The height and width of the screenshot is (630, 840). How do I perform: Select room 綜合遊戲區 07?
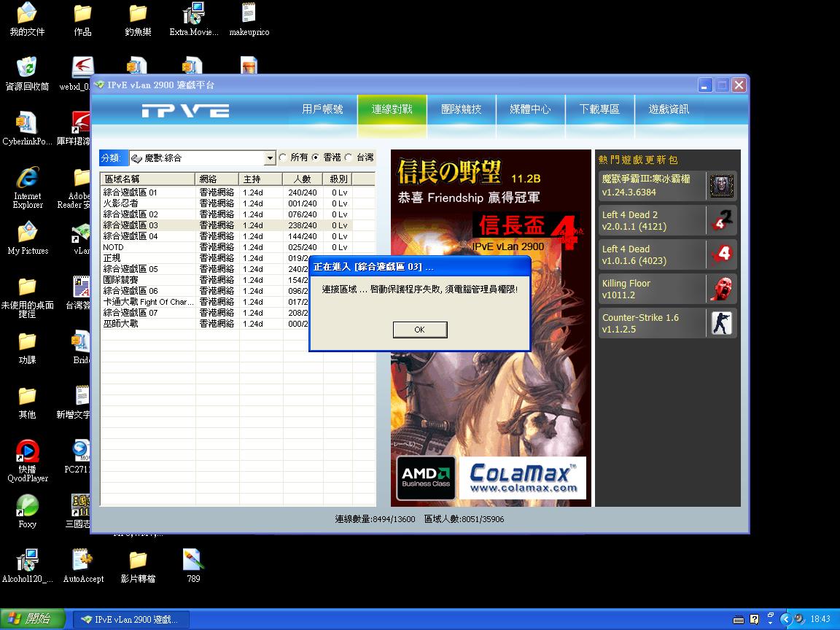pos(205,312)
